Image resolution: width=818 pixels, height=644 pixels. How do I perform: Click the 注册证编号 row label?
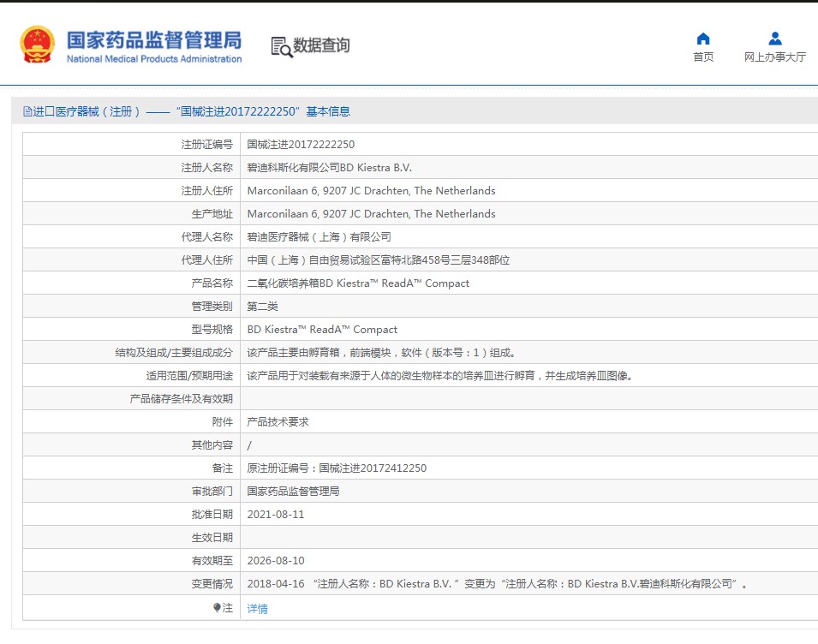[x=206, y=145]
